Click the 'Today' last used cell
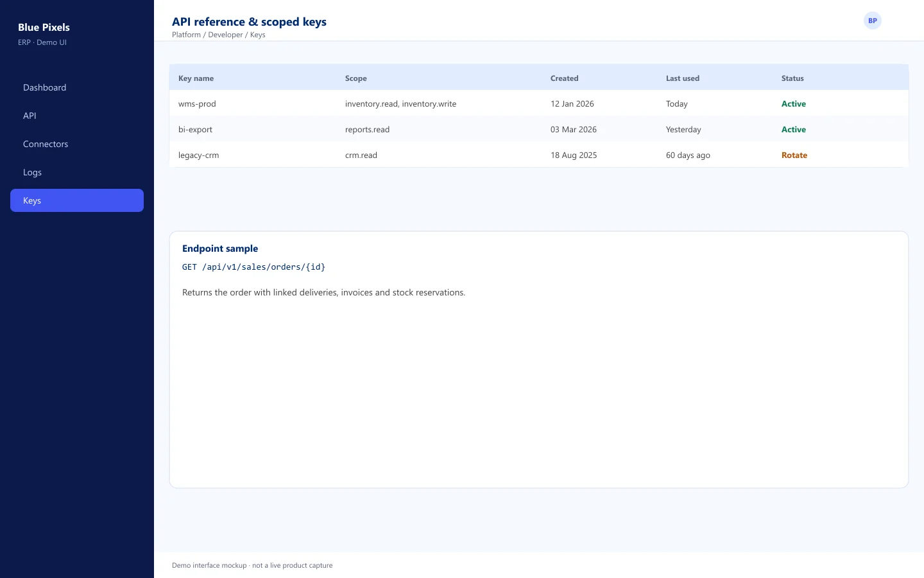 pos(677,103)
